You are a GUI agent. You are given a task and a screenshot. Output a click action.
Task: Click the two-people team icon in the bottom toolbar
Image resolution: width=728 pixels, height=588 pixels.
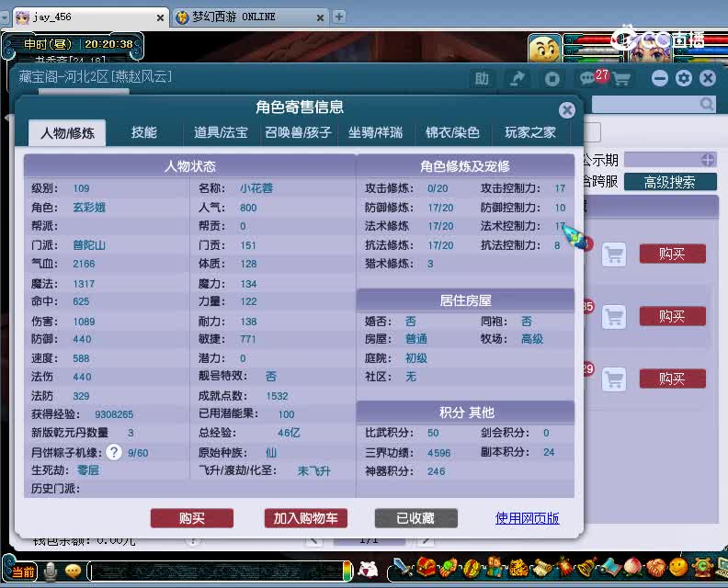click(x=495, y=567)
